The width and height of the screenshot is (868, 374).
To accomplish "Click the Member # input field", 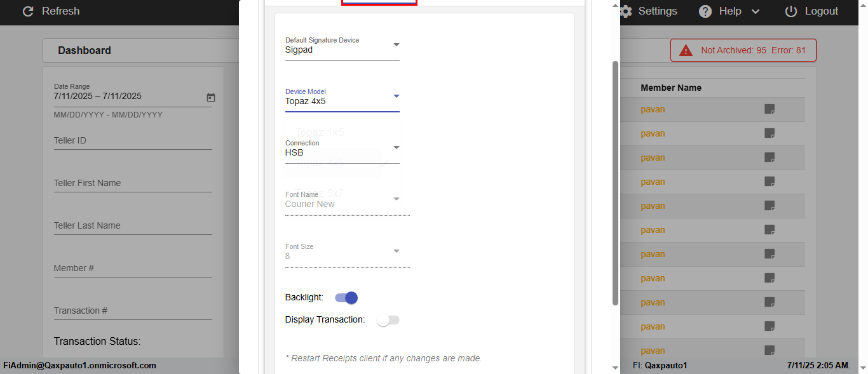I will [x=133, y=269].
